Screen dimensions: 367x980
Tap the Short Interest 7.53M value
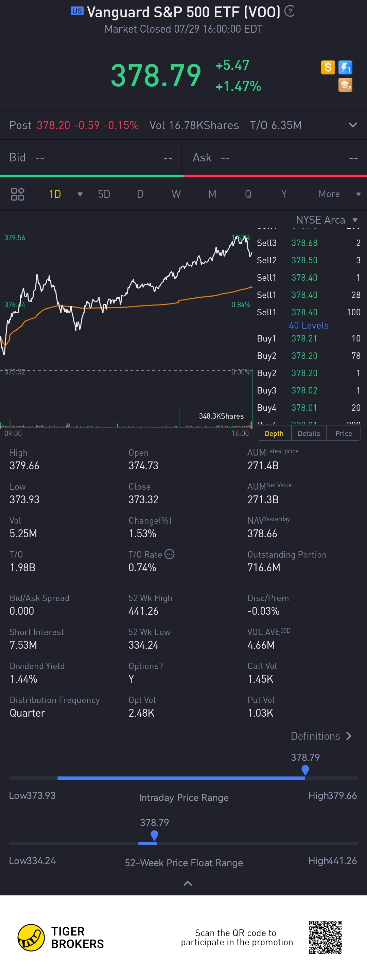(23, 645)
